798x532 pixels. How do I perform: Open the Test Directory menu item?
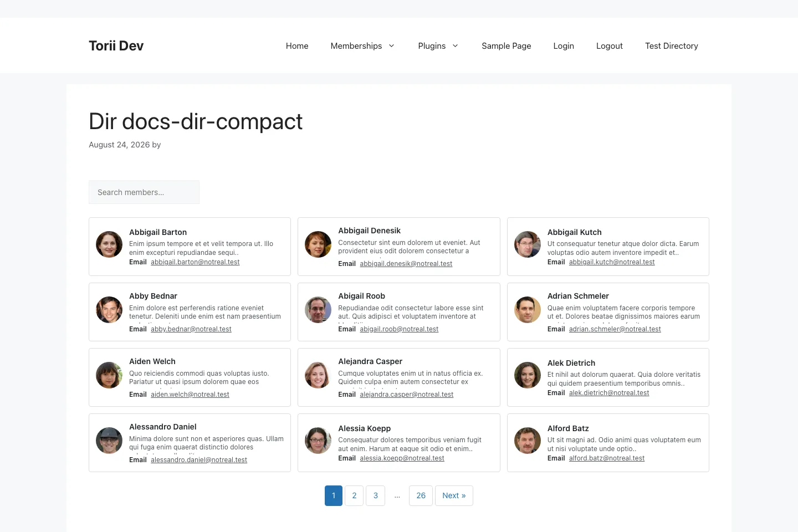[672, 46]
